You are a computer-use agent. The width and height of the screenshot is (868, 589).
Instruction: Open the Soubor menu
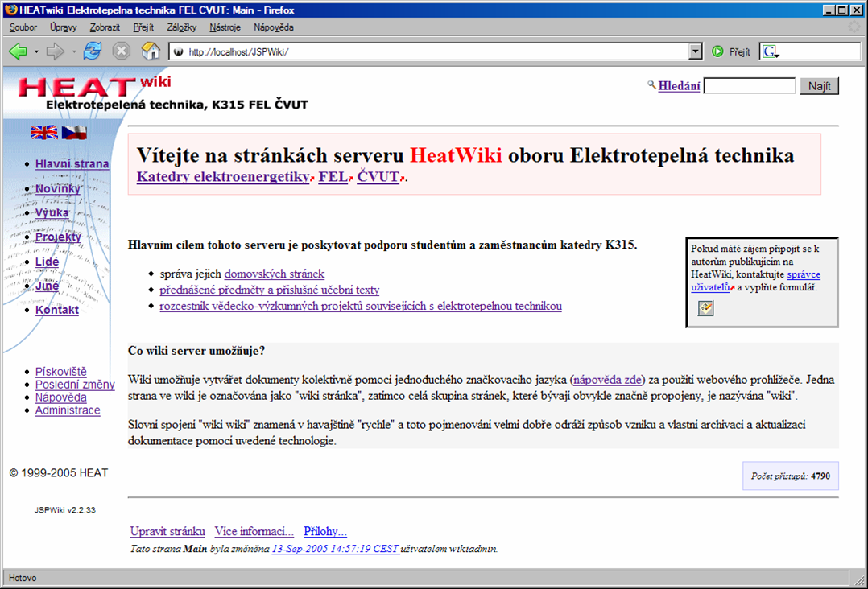[x=23, y=27]
